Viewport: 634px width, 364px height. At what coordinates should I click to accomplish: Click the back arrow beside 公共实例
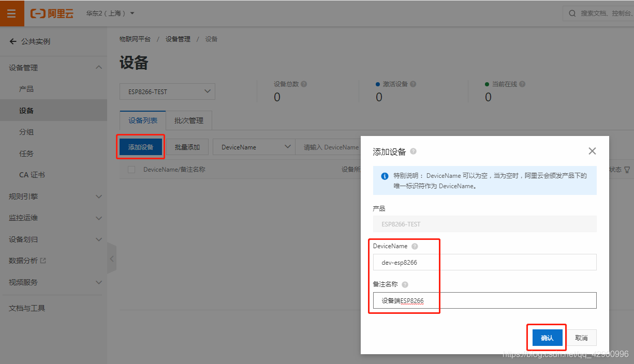coord(13,41)
